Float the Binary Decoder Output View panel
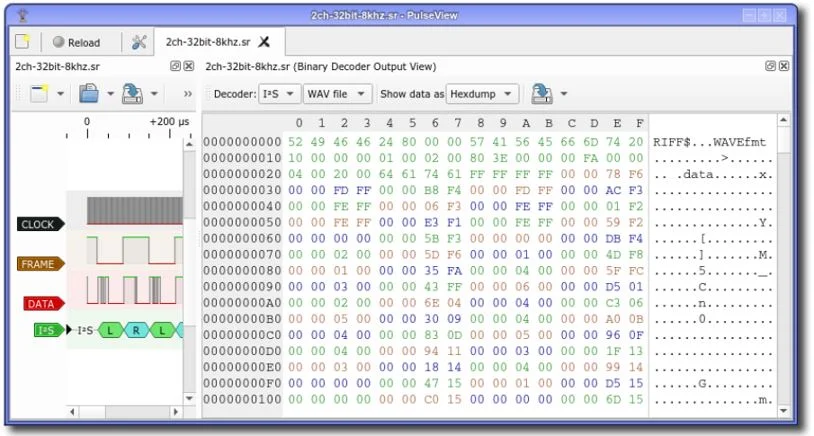This screenshot has width=814, height=436. [770, 66]
